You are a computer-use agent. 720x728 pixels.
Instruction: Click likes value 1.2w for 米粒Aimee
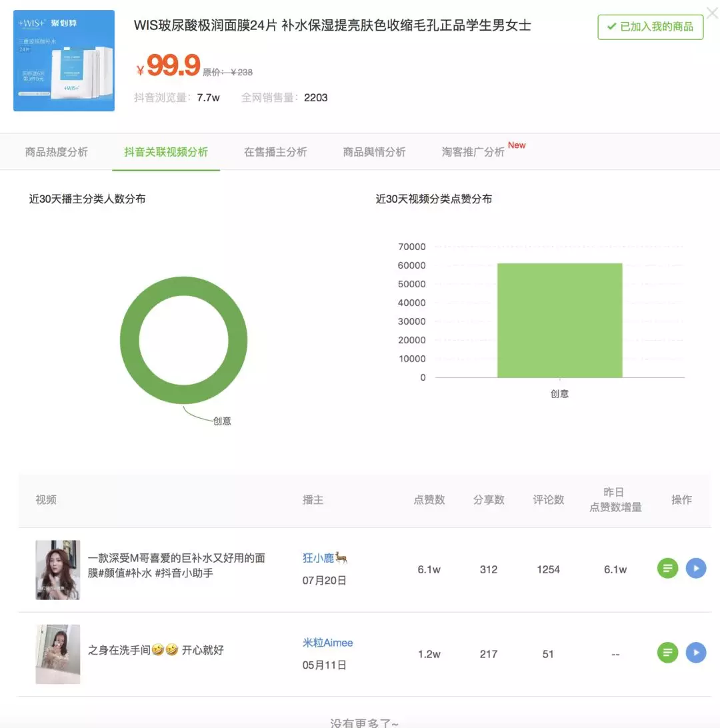pos(429,654)
